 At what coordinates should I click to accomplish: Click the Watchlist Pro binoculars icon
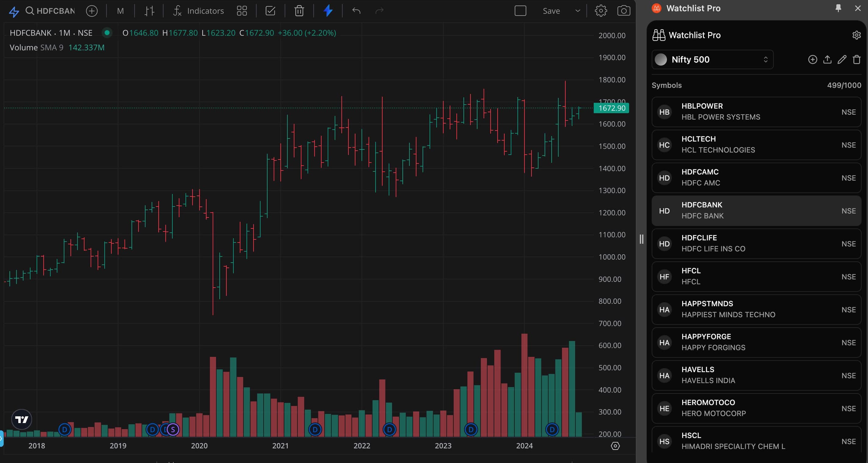coord(659,35)
